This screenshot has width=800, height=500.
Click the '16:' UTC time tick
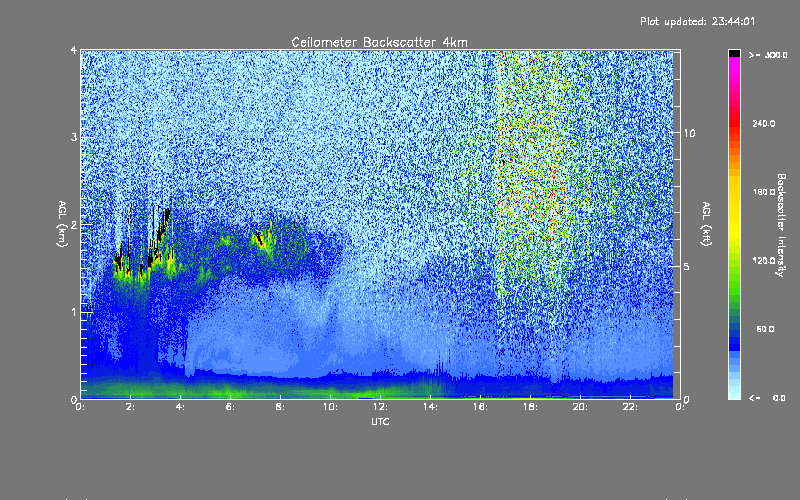pos(480,407)
